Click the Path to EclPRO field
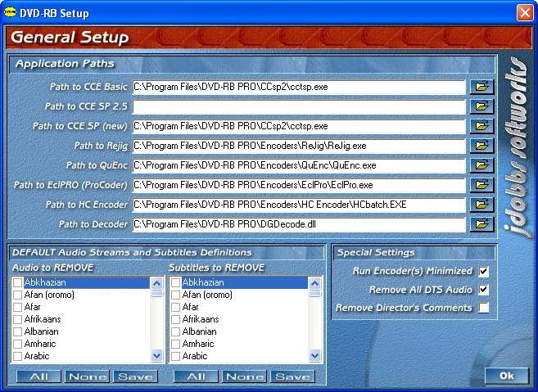538x392 pixels. (299, 185)
